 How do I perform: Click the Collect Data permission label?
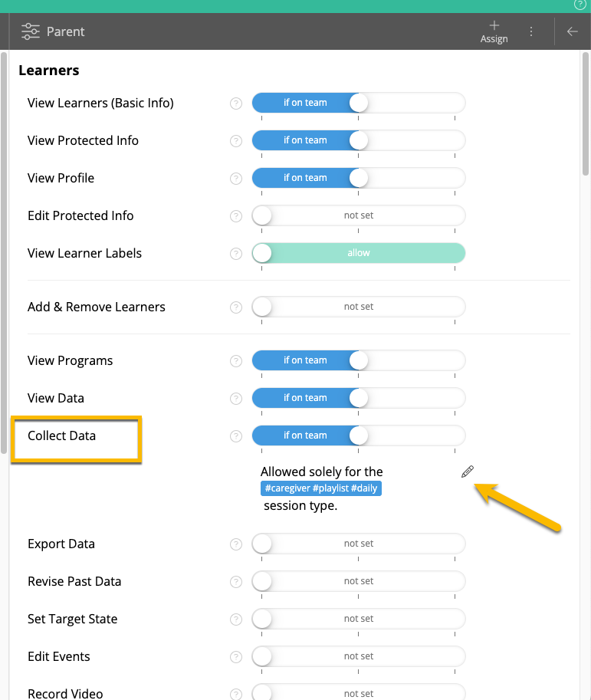pos(62,435)
